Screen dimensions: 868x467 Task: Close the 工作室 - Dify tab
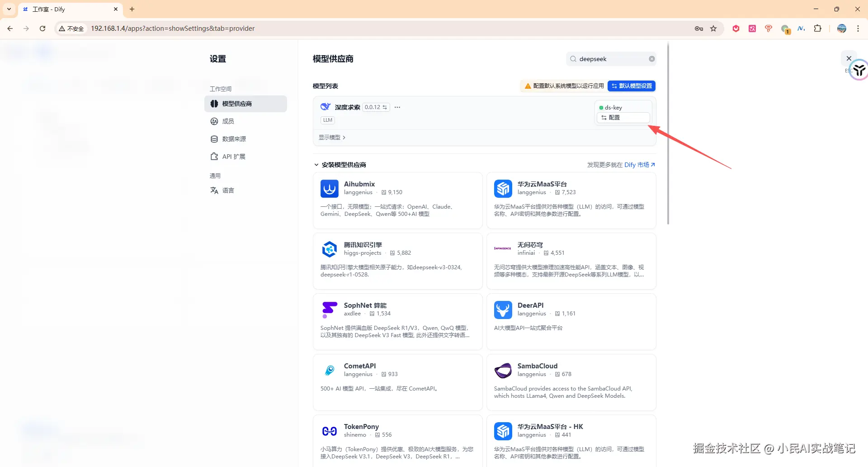tap(116, 9)
